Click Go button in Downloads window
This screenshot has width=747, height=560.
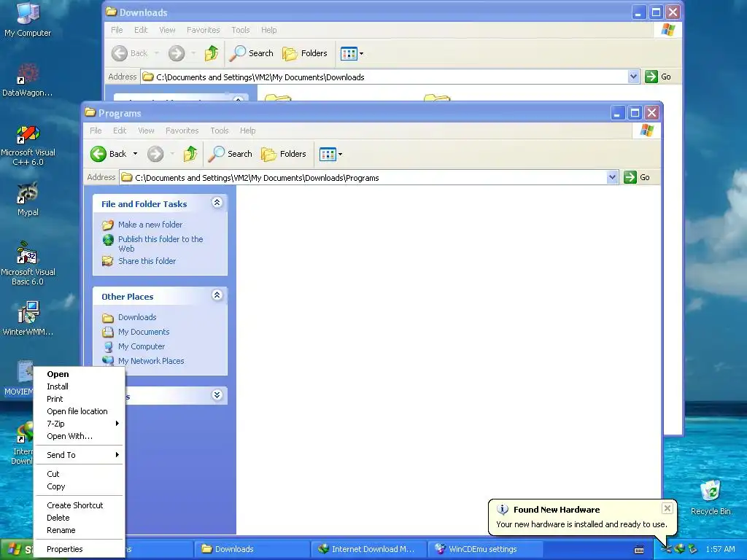tap(658, 77)
